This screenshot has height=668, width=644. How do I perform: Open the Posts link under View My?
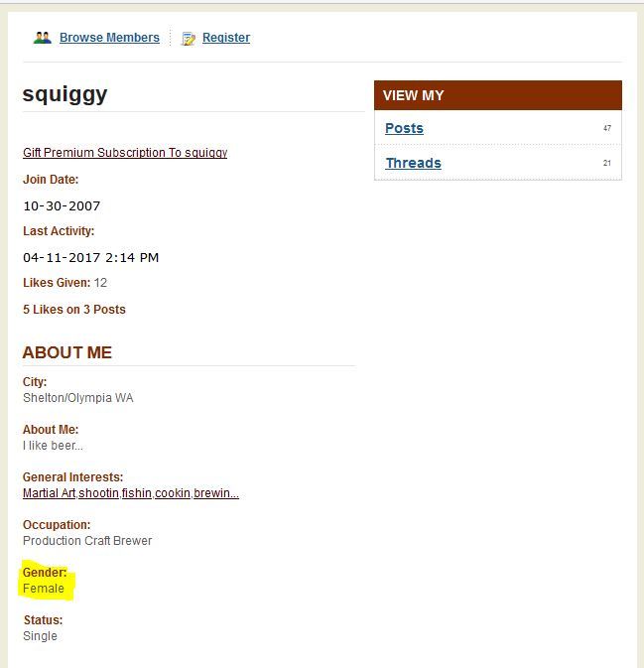tap(404, 128)
